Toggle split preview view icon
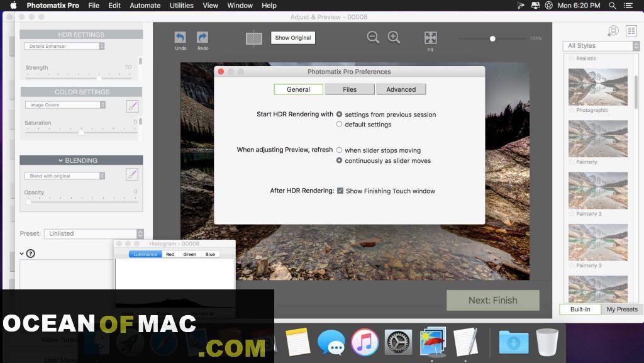The image size is (644, 363). [x=254, y=38]
